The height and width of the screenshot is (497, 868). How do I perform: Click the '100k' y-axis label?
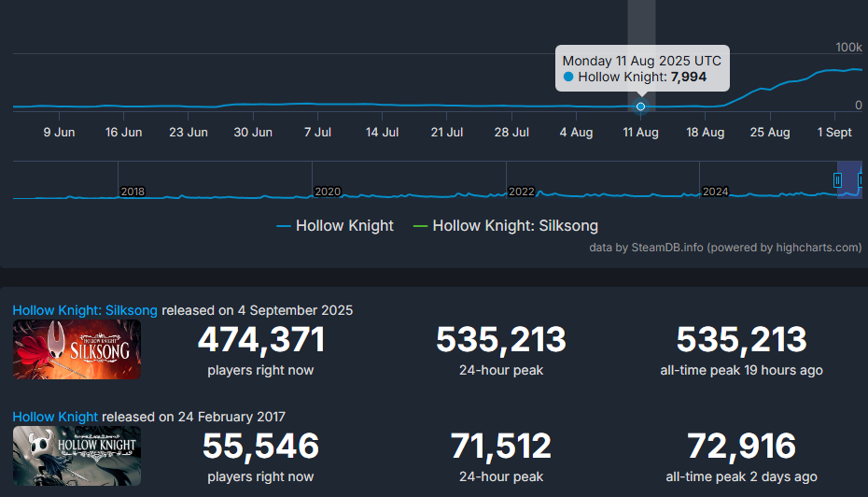(x=848, y=47)
